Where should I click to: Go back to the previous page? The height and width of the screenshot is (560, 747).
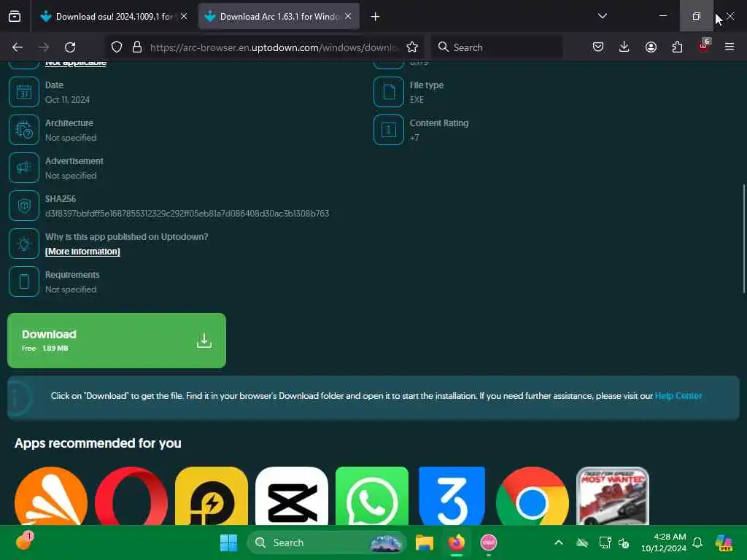[x=18, y=47]
